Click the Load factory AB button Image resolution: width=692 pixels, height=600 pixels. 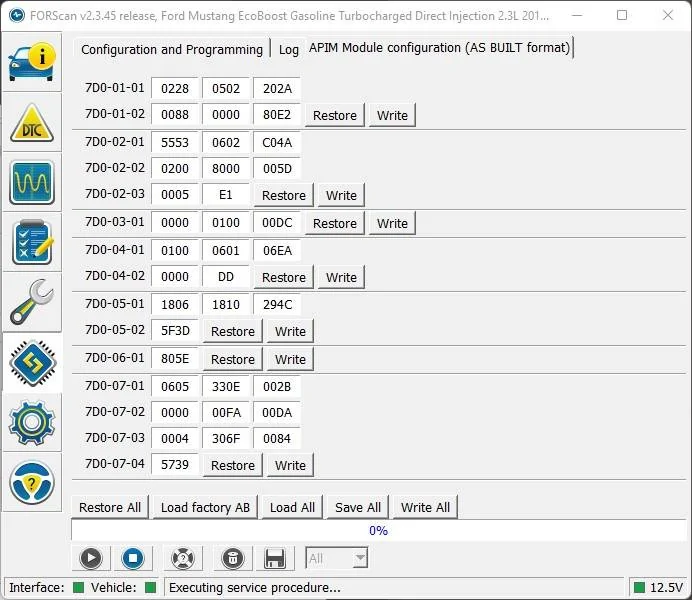click(205, 507)
